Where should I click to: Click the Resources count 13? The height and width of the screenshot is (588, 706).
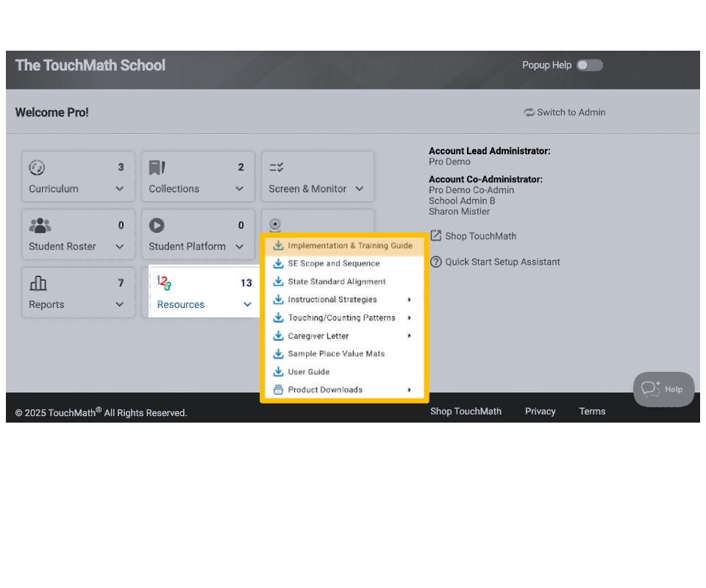click(x=246, y=283)
